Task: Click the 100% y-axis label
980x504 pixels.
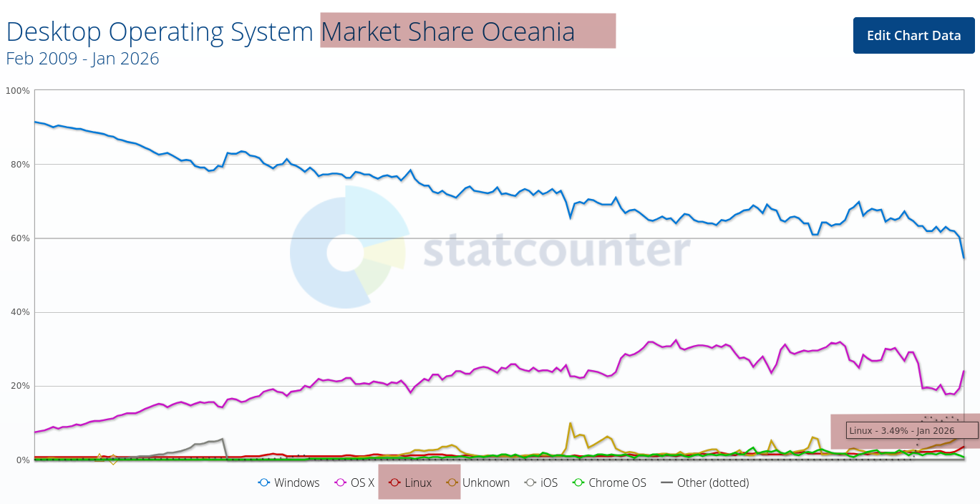Action: pos(18,91)
